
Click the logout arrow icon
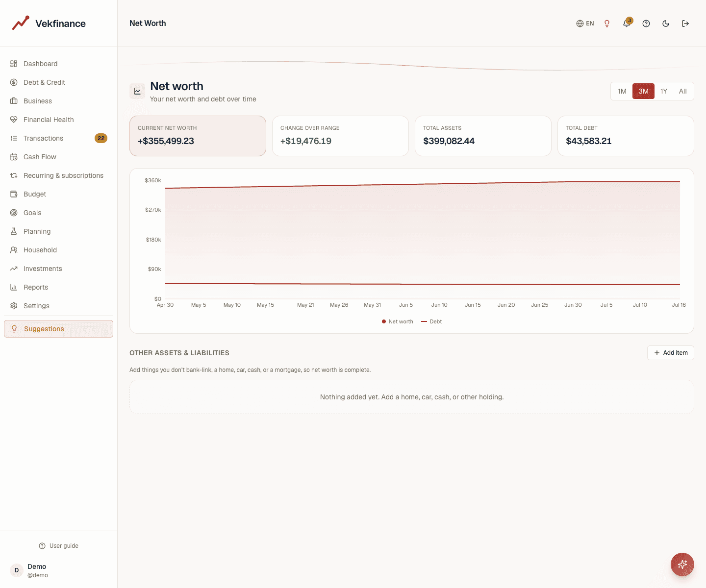coord(685,24)
